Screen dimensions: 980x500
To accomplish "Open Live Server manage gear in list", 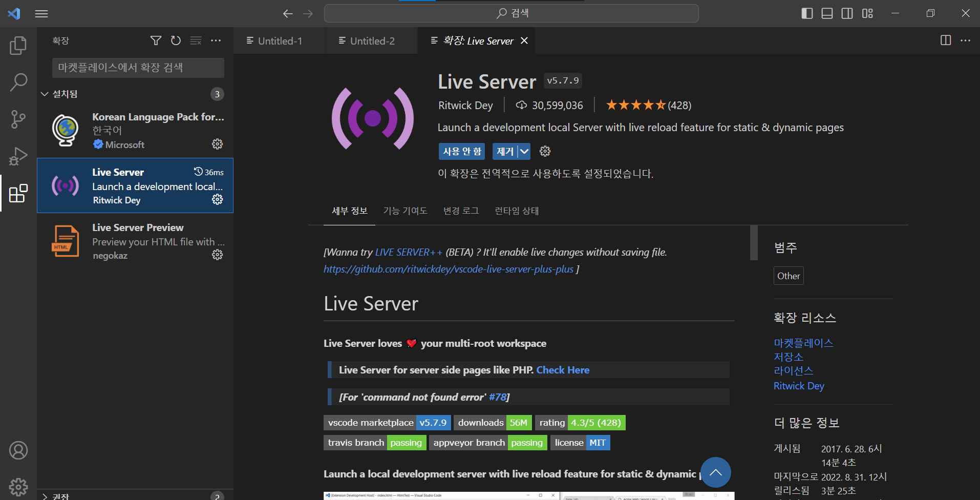I will 218,199.
